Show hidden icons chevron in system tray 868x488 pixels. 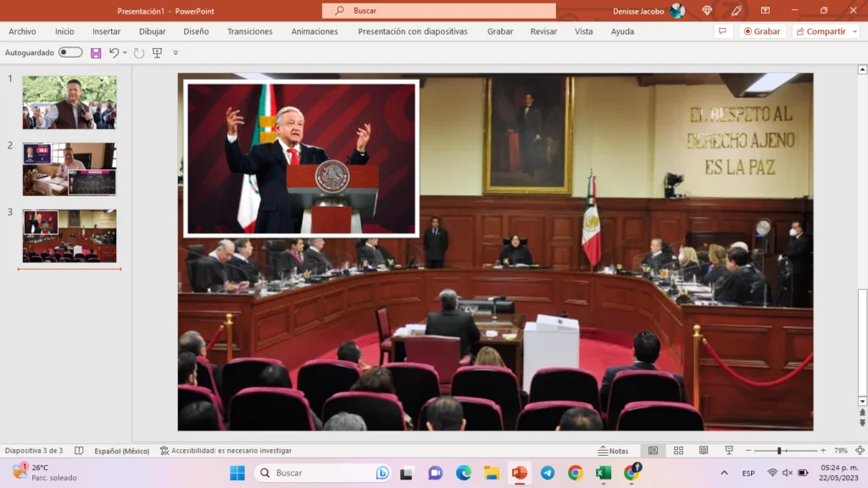[x=724, y=473]
